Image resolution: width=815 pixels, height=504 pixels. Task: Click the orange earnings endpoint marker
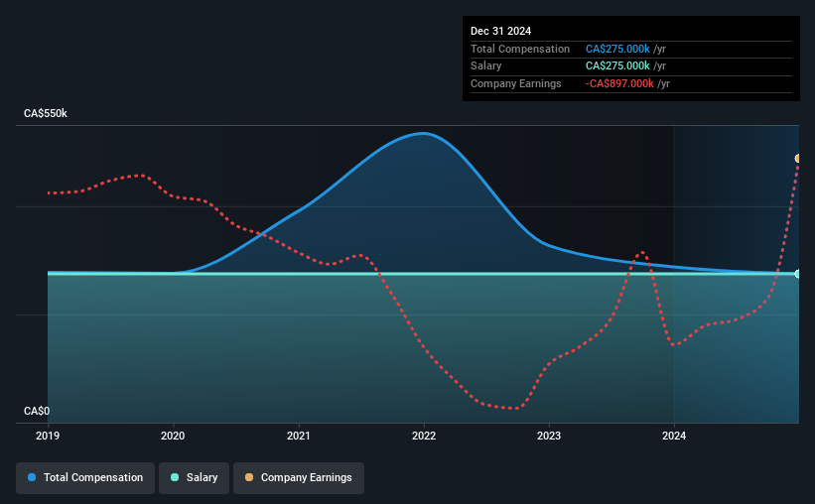(x=797, y=159)
